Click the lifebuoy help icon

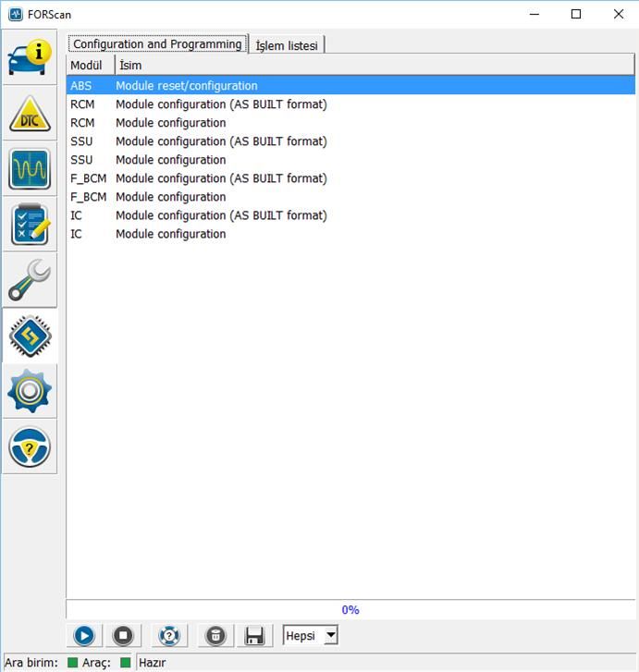(169, 635)
